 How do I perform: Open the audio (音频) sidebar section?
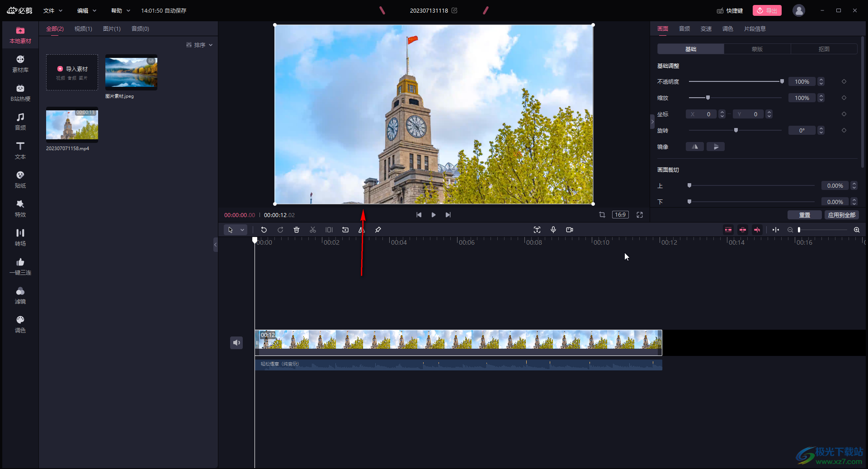20,122
